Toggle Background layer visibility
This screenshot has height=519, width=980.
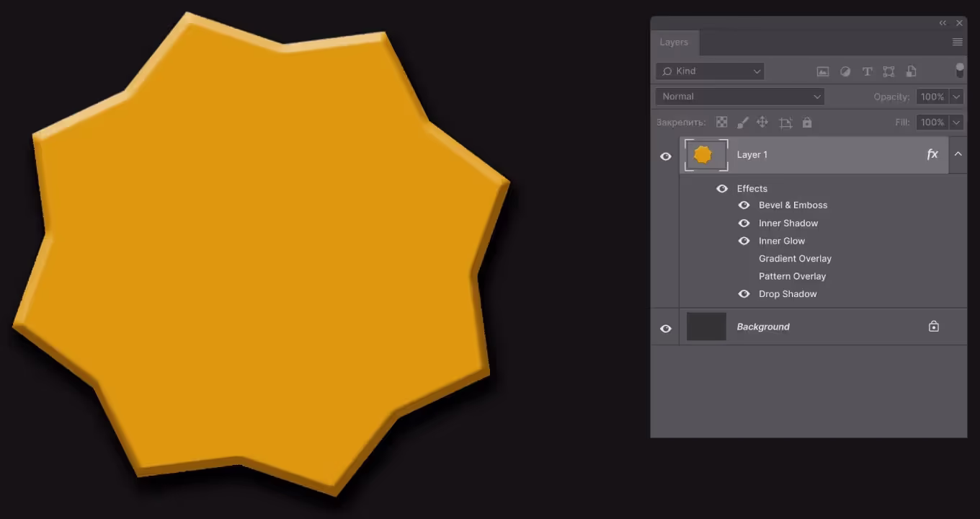pos(665,328)
